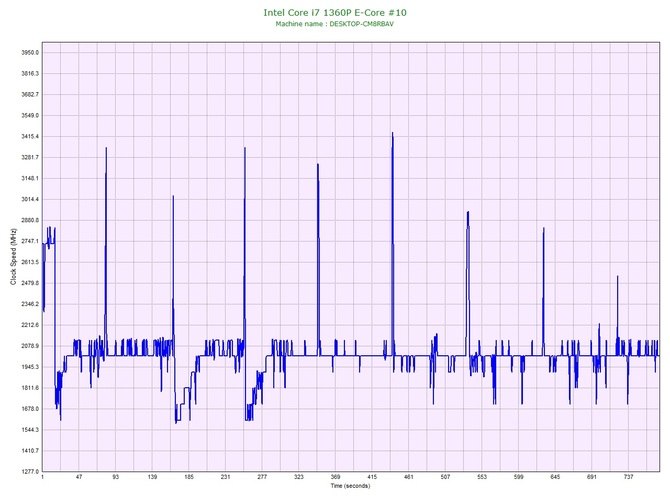Click the y-axis value 2479.8
The height and width of the screenshot is (503, 670).
pos(30,283)
